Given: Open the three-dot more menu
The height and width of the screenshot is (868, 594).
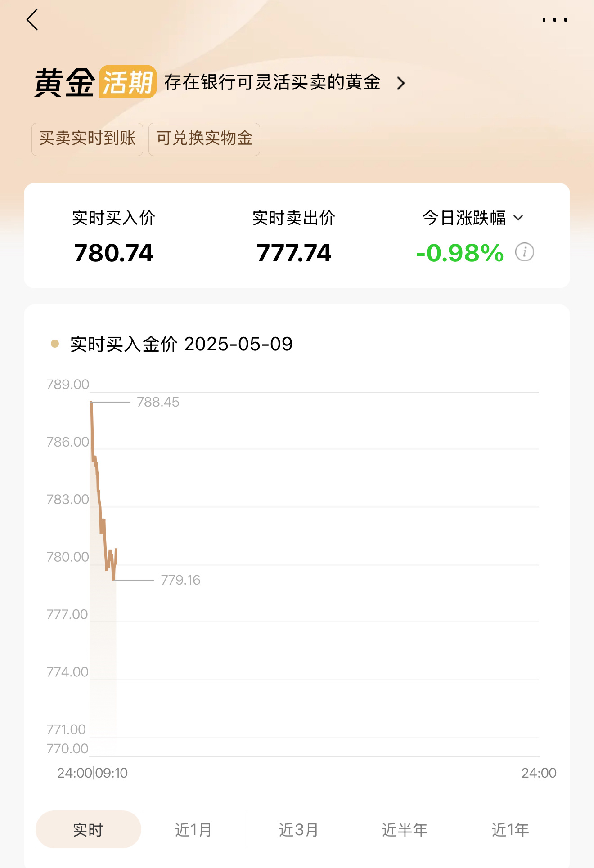Looking at the screenshot, I should tap(555, 20).
